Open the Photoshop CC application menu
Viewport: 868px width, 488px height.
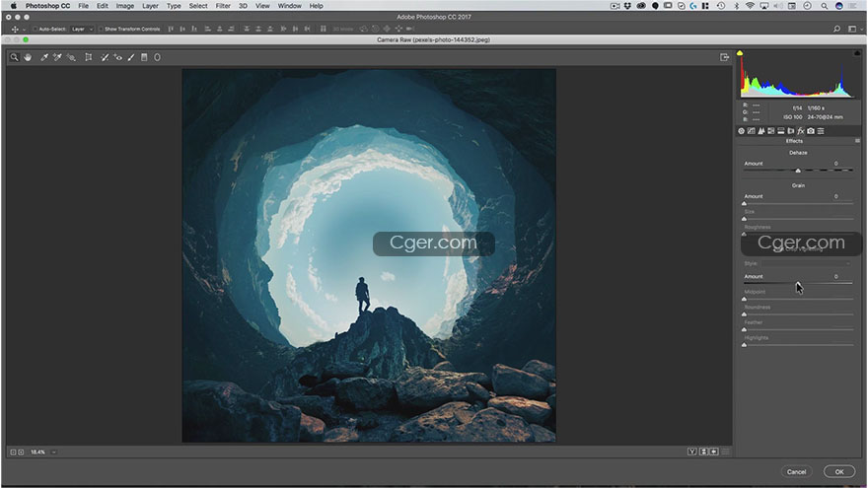coord(47,6)
